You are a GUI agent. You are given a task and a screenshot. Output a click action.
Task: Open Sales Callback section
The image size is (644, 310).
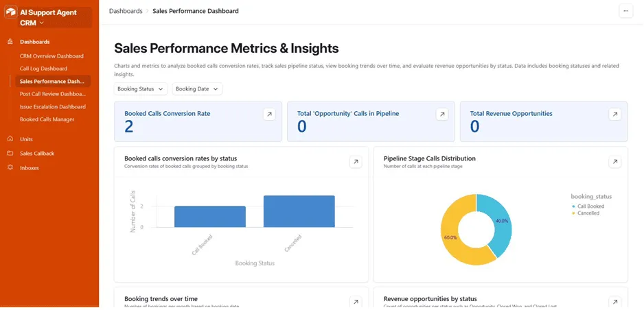tap(37, 154)
